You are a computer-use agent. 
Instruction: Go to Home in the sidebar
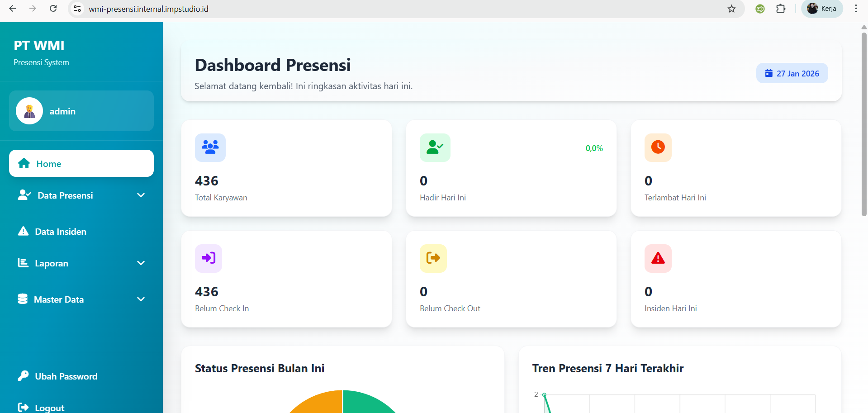click(x=81, y=163)
